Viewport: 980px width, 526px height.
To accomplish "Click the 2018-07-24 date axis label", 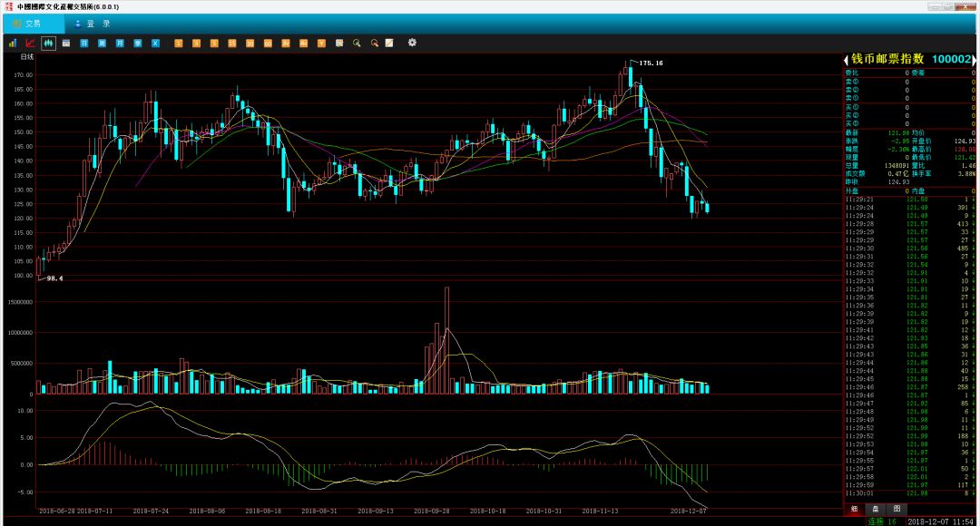I will [151, 511].
